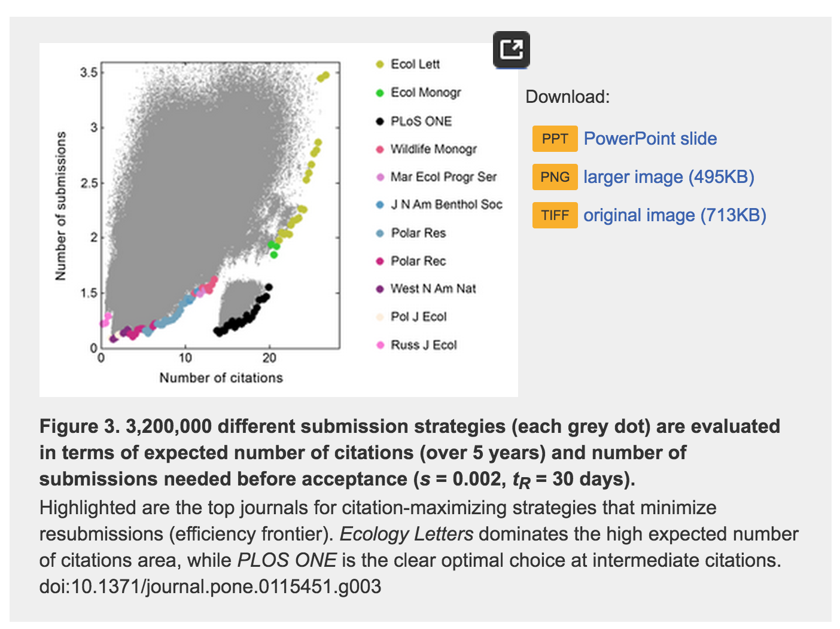This screenshot has height=629, width=840.
Task: Click the Ecol Monogr green legend dot
Action: click(379, 93)
